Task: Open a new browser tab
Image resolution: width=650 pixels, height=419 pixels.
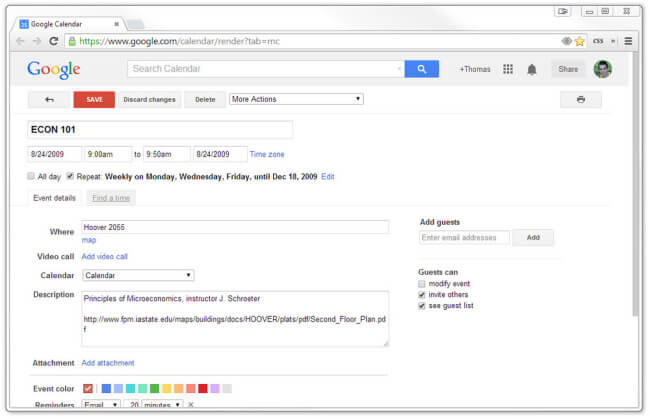Action: point(135,24)
